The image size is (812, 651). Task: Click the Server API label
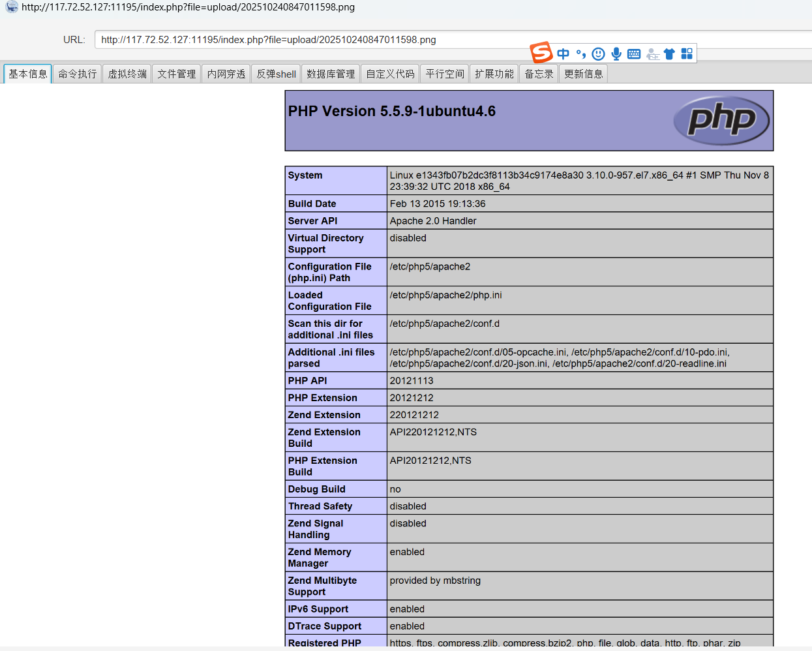(x=313, y=221)
